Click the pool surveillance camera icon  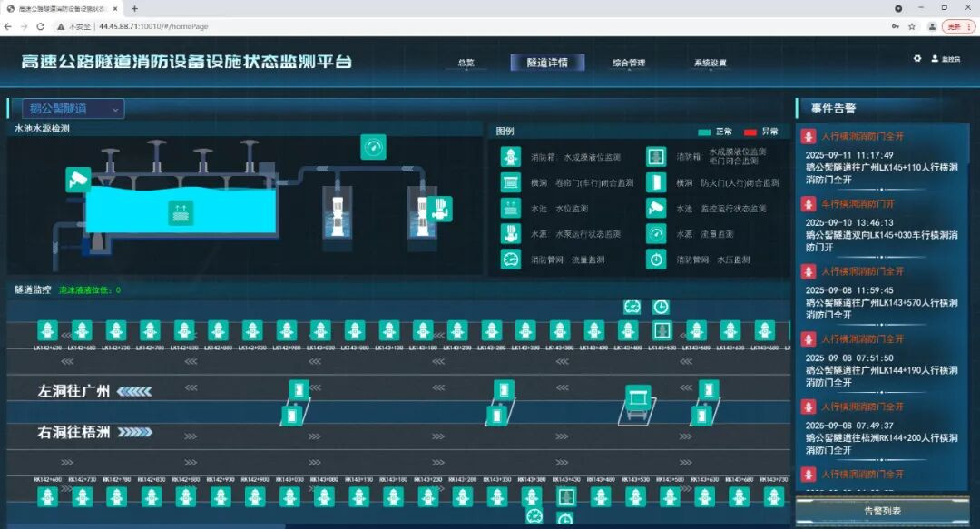[x=78, y=179]
